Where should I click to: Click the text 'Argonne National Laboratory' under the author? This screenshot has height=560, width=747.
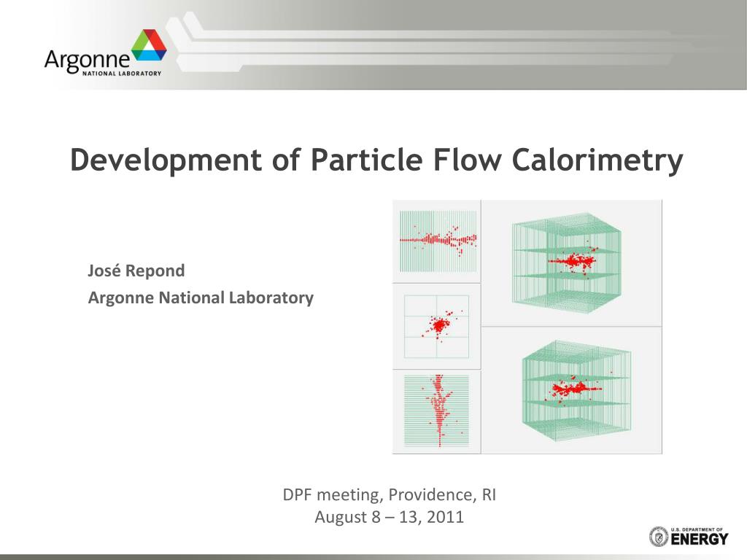(201, 297)
